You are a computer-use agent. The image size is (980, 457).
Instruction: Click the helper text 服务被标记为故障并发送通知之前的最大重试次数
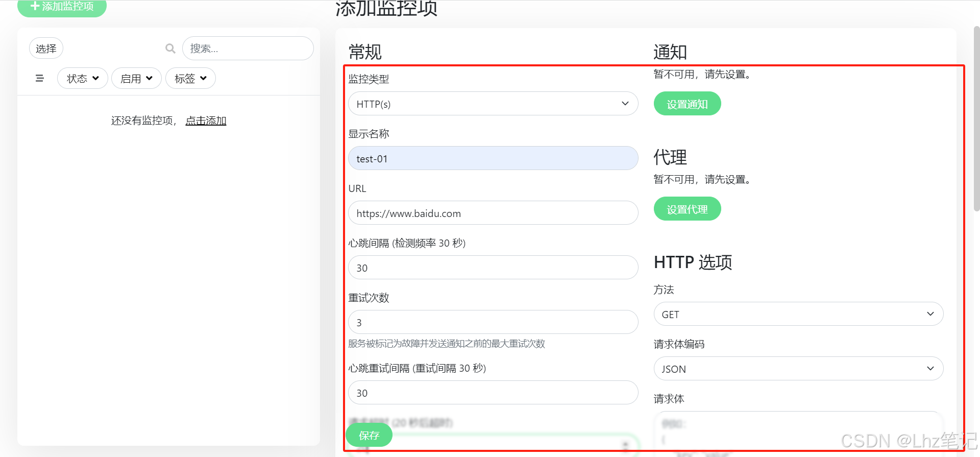(x=447, y=344)
